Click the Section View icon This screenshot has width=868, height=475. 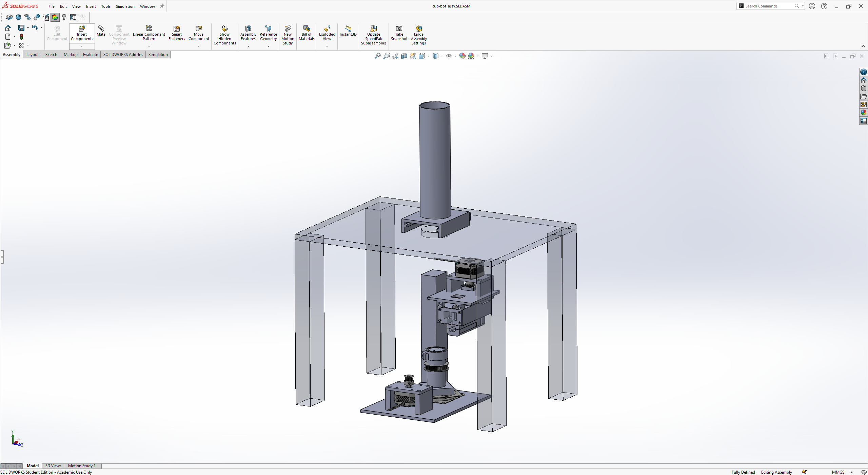404,56
